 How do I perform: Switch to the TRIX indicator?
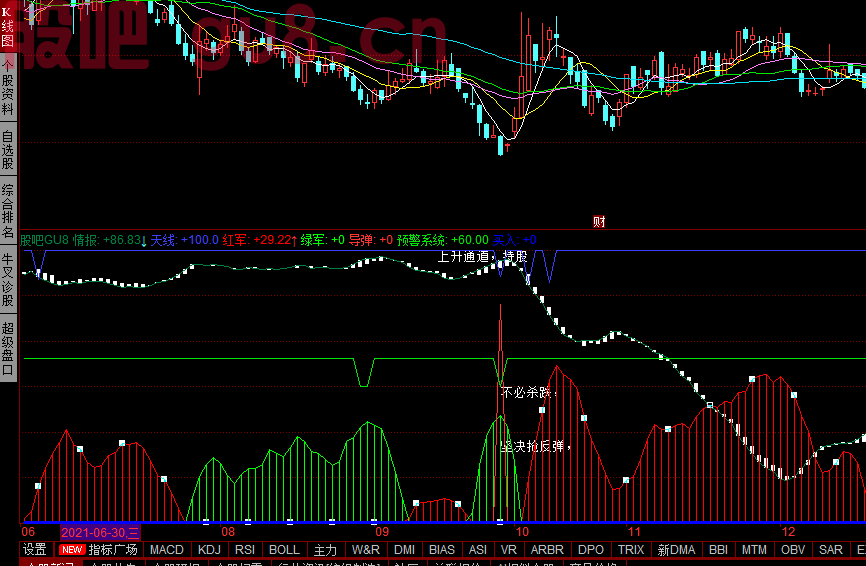pyautogui.click(x=631, y=549)
